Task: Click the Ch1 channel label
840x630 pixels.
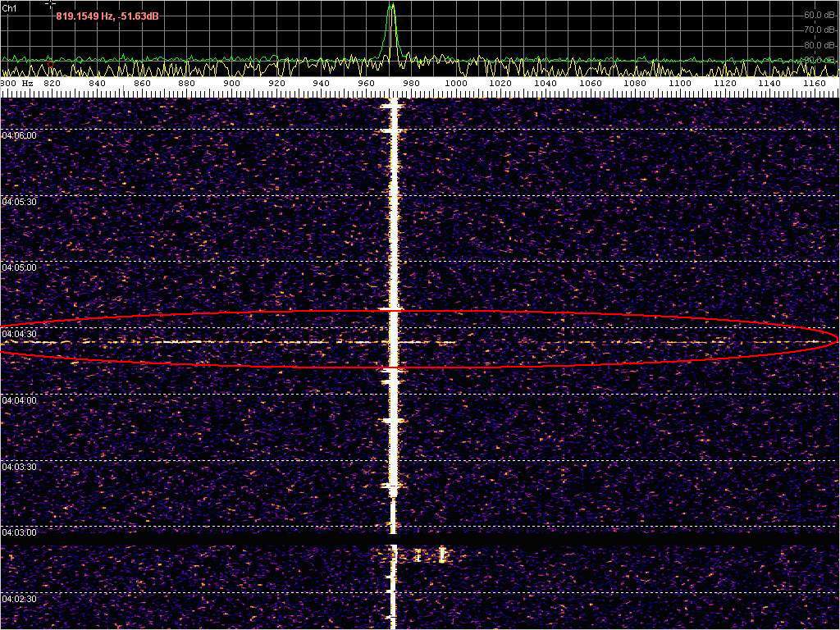Action: coord(10,7)
